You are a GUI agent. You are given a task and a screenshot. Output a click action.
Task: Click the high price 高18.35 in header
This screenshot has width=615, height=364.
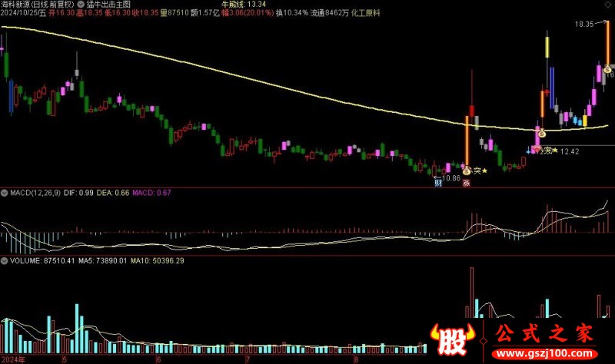89,13
